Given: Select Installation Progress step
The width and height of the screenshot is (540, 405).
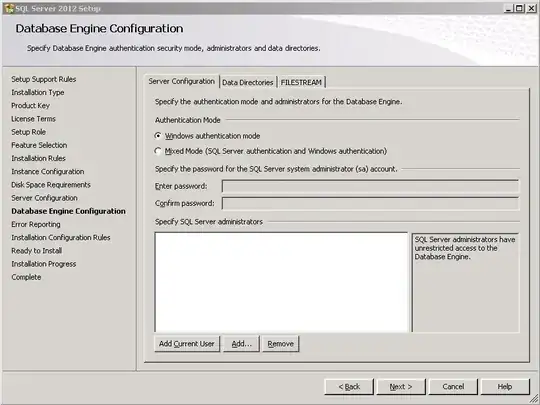Looking at the screenshot, I should click(x=44, y=264).
